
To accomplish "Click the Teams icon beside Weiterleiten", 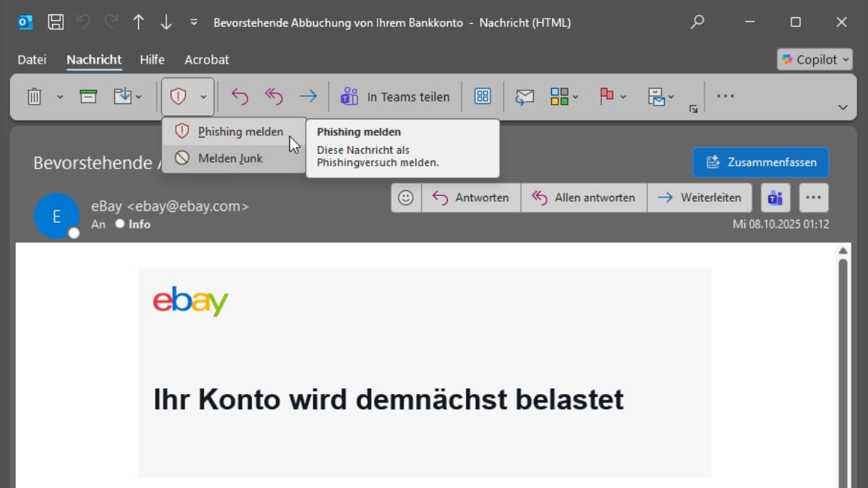I will click(x=775, y=197).
